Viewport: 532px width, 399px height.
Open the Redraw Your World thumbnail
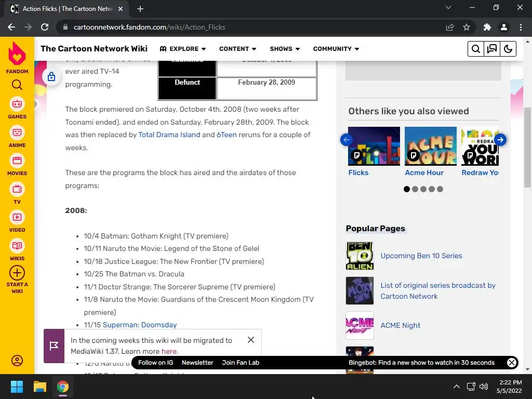(x=480, y=146)
